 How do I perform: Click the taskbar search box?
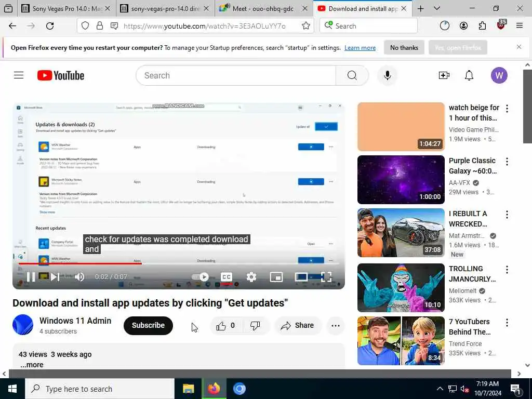click(x=100, y=389)
